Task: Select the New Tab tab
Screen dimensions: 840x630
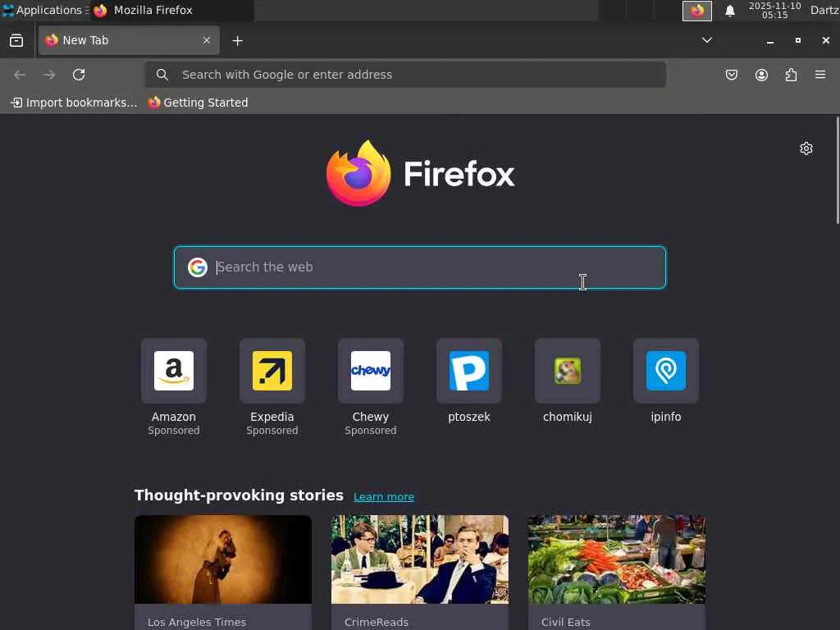Action: pos(129,40)
